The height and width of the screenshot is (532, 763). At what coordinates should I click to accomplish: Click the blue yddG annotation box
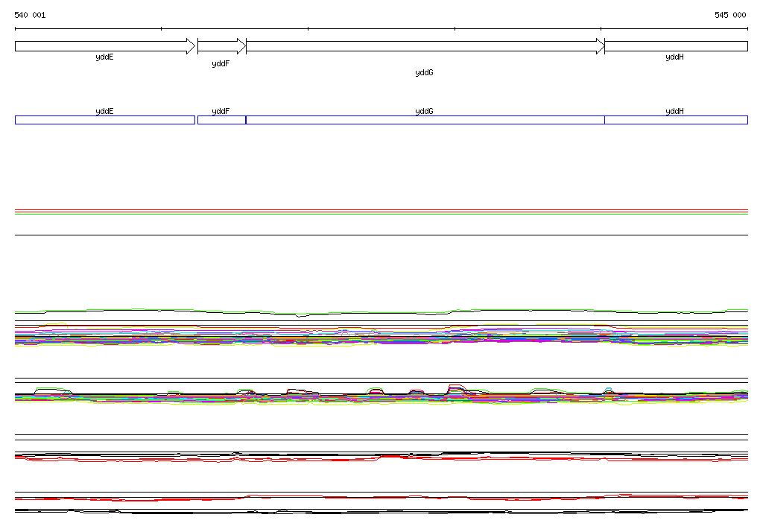pos(425,120)
